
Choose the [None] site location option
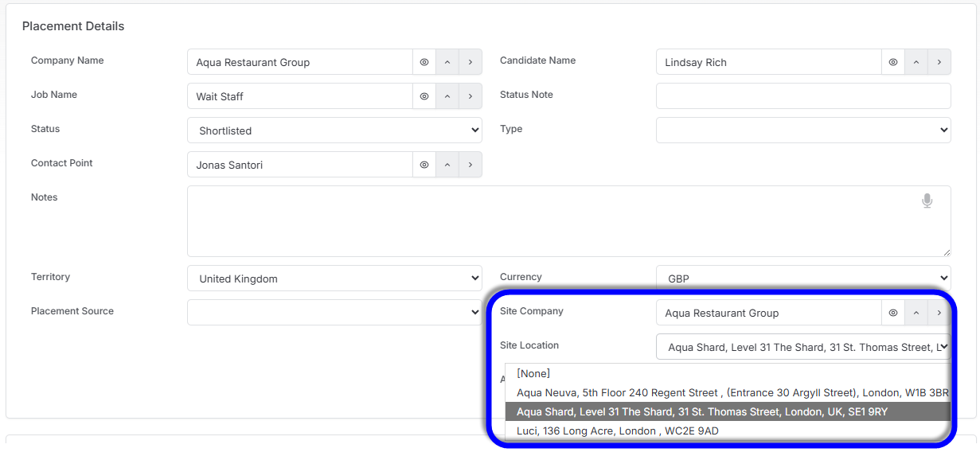tap(728, 373)
